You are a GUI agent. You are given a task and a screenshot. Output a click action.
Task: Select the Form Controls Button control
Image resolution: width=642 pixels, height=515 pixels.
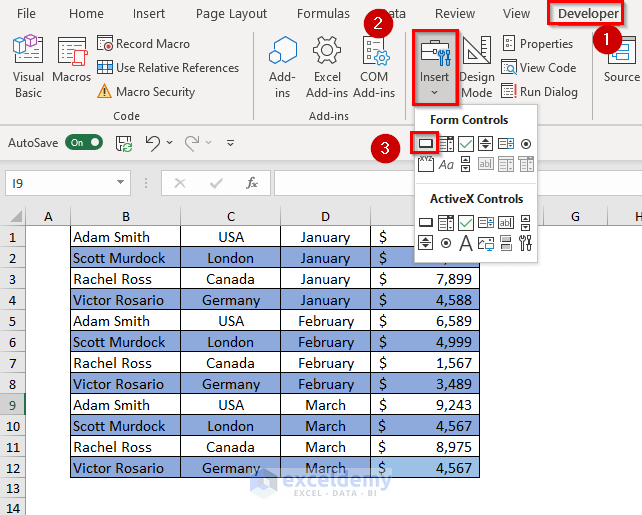pyautogui.click(x=425, y=143)
